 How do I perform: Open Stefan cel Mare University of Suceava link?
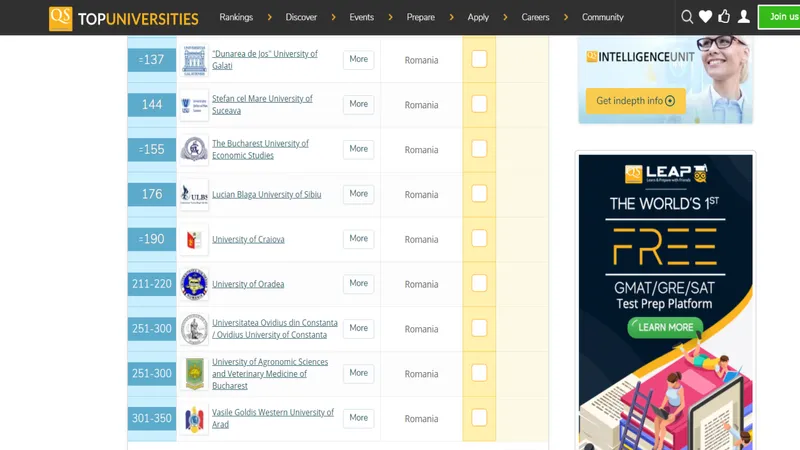click(x=262, y=105)
